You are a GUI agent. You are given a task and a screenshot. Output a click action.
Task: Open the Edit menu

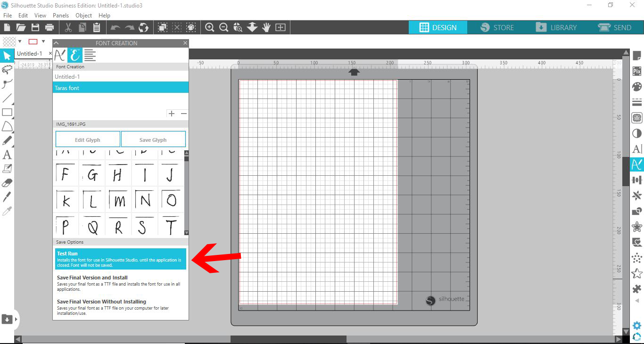[x=23, y=16]
